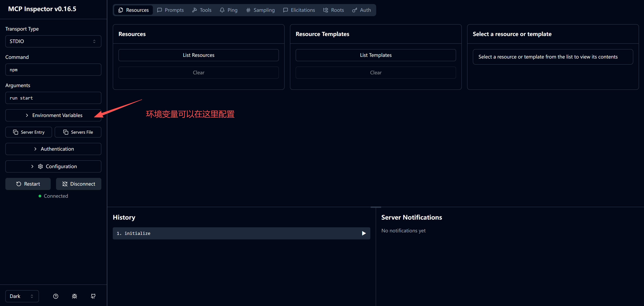Switch to the Tools tab
The height and width of the screenshot is (306, 644).
point(202,10)
